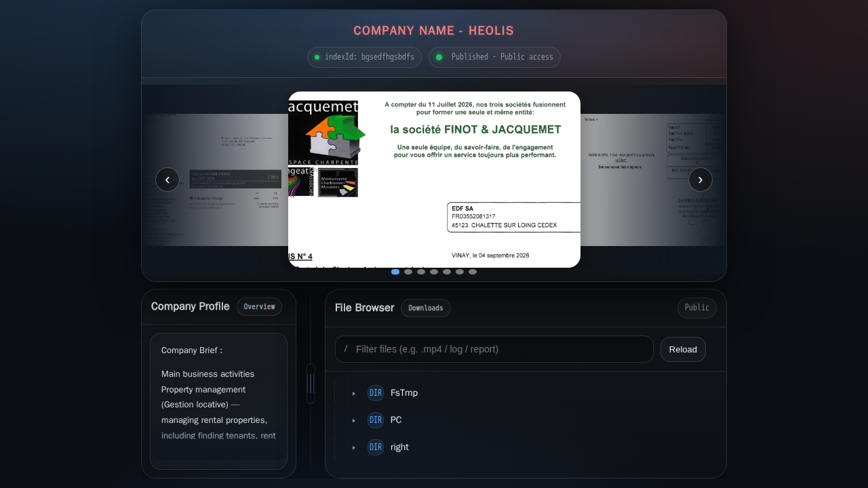Expand the FsTmp folder arrow
Viewport: 868px width, 488px height.
point(353,393)
